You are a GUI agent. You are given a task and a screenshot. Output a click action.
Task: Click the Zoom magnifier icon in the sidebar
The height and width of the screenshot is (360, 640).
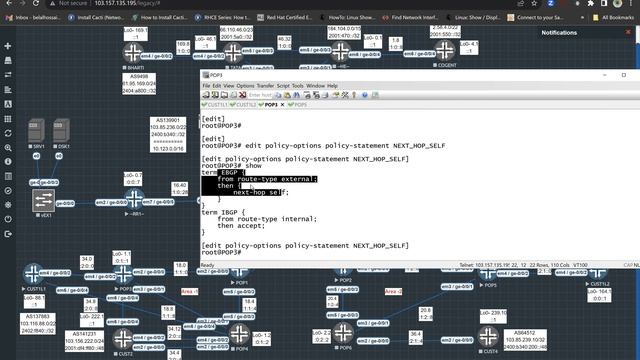pyautogui.click(x=8, y=148)
